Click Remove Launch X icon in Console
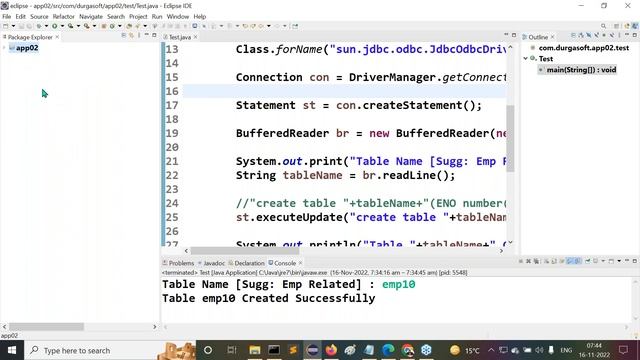This screenshot has height=360, width=640. pyautogui.click(x=528, y=261)
